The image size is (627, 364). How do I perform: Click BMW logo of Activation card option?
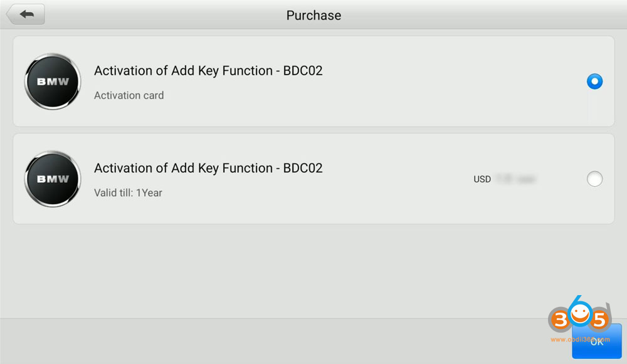click(x=52, y=82)
